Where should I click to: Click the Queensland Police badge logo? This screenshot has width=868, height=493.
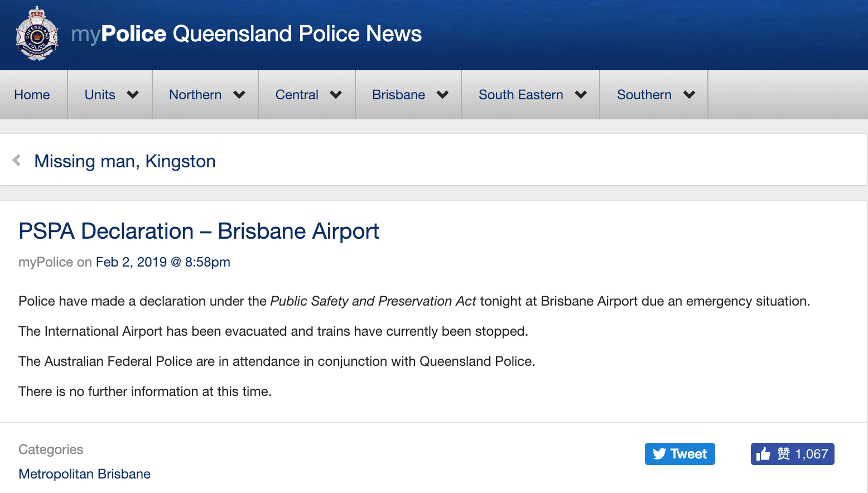click(37, 34)
